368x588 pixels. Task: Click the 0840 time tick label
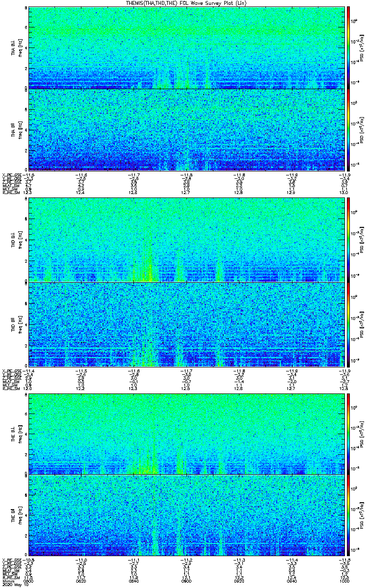(x=133, y=581)
